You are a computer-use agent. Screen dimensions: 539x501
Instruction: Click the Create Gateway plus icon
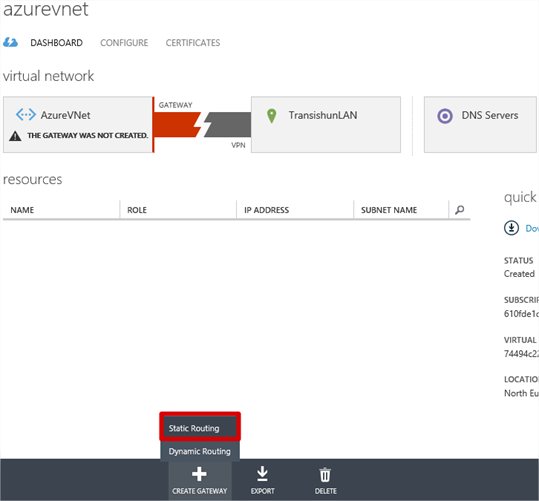pos(199,474)
